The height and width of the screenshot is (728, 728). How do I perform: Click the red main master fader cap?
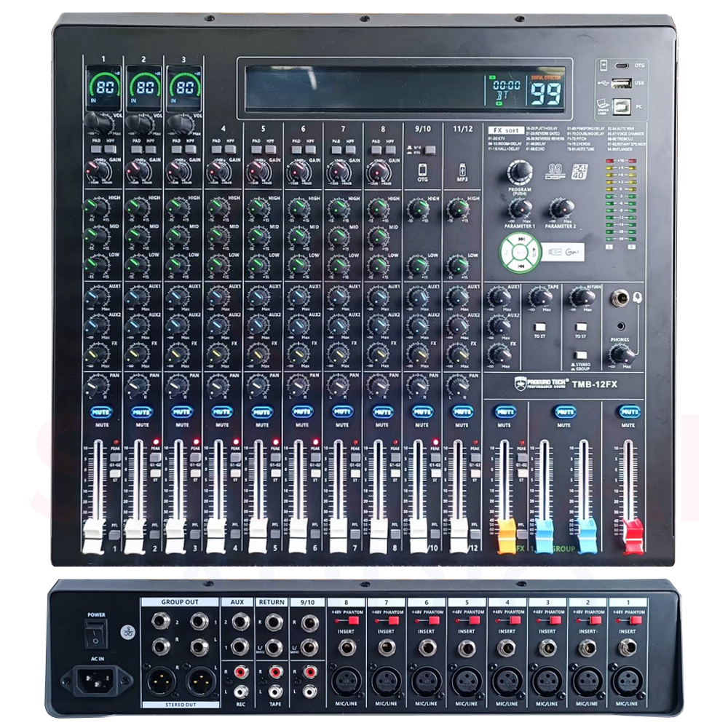(x=633, y=536)
